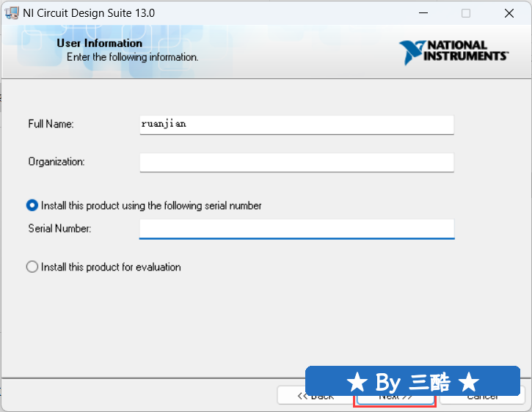Click the National Instruments logo
532x412 pixels.
453,52
